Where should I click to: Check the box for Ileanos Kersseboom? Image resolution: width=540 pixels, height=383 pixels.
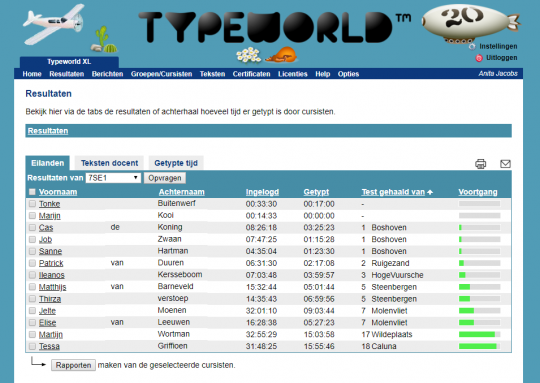(32, 275)
